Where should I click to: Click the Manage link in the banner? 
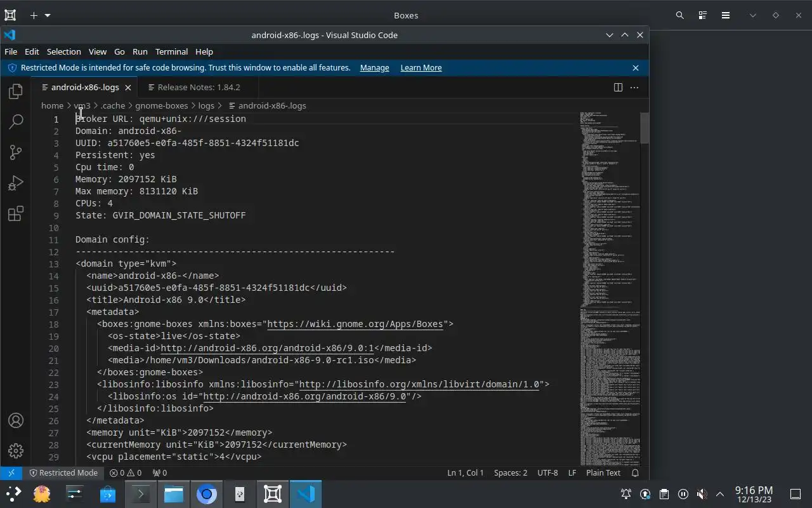click(374, 68)
